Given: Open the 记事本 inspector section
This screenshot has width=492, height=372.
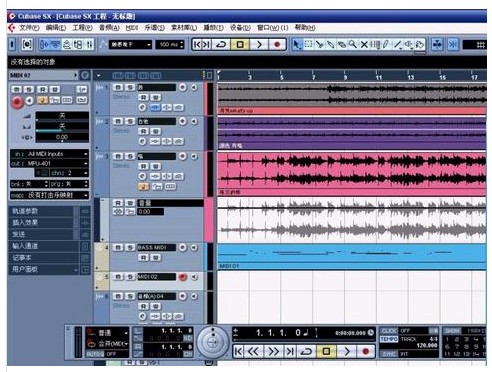Looking at the screenshot, I should point(49,258).
